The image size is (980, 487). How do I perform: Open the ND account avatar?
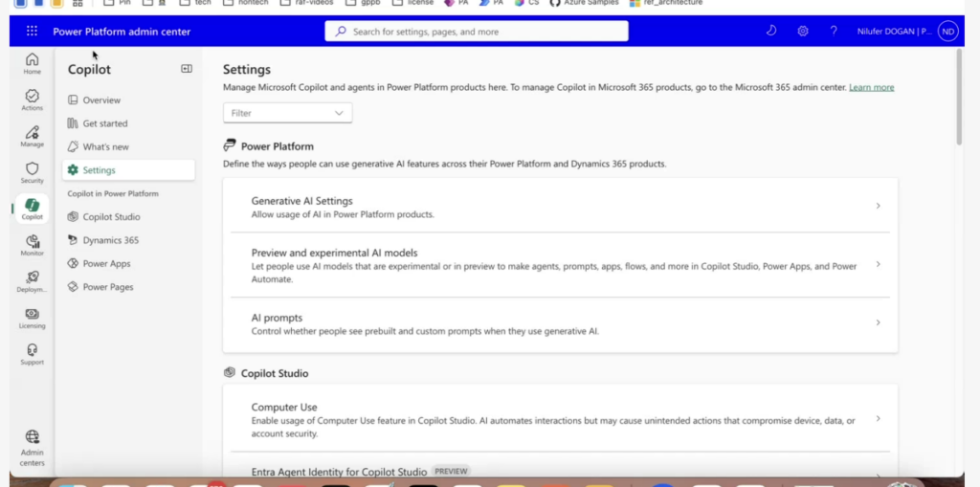[948, 32]
